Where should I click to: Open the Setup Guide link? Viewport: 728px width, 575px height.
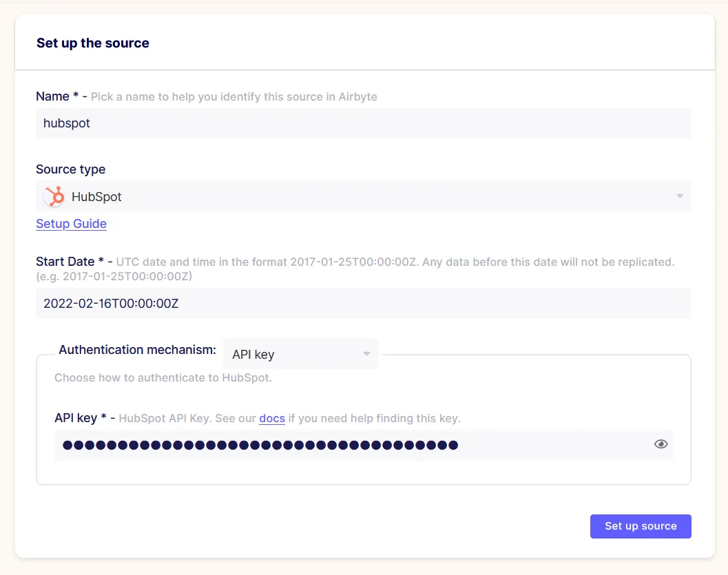click(x=71, y=224)
